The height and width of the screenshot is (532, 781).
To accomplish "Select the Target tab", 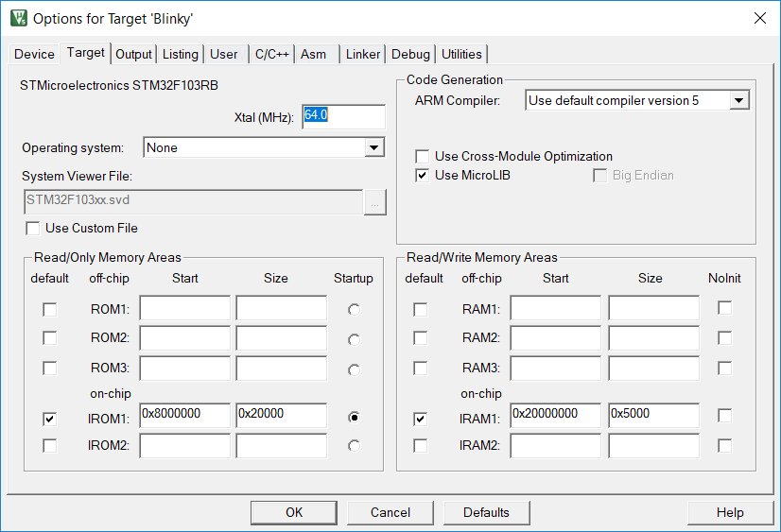I will pyautogui.click(x=86, y=52).
